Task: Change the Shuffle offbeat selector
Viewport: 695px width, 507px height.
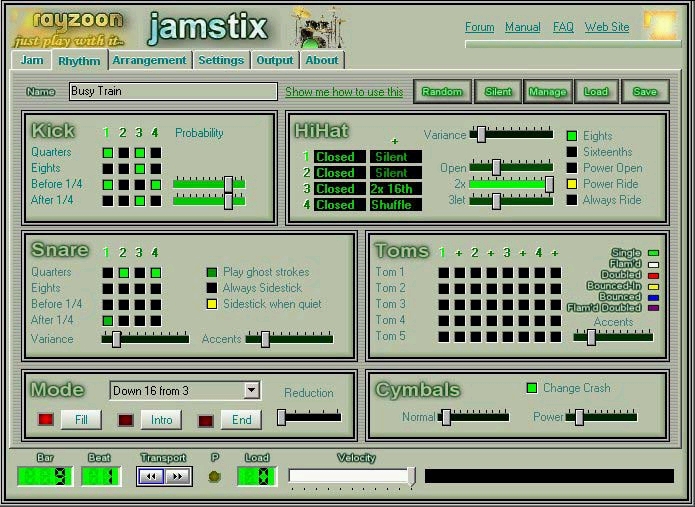Action: click(396, 205)
